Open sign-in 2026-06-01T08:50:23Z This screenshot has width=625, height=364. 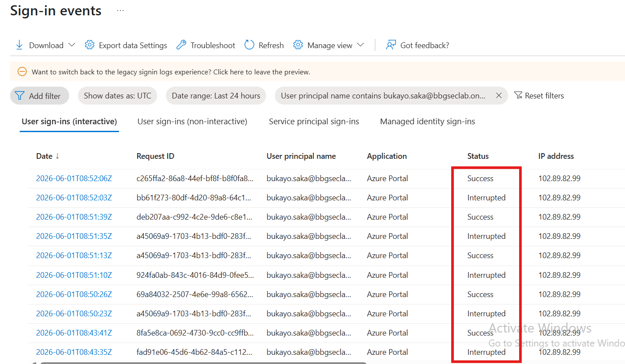point(74,314)
